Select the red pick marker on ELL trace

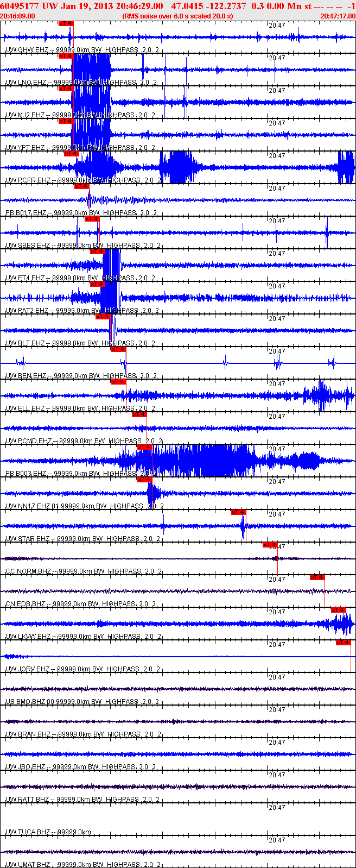(x=118, y=382)
